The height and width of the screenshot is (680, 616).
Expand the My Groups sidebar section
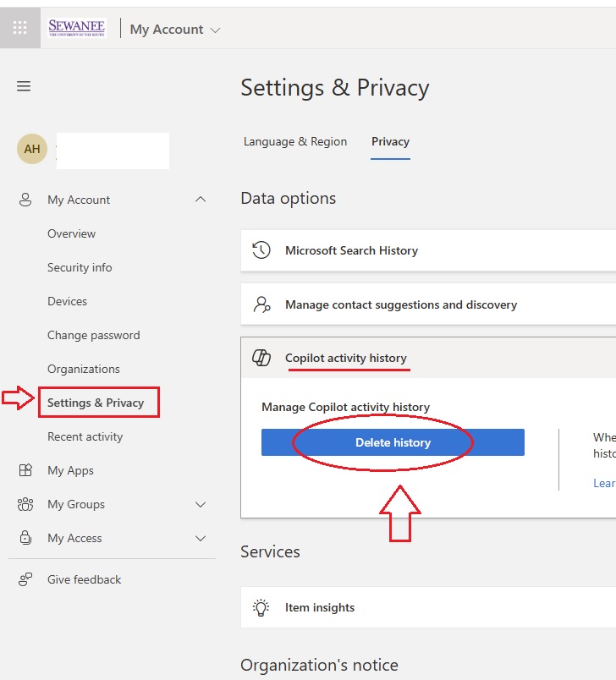(201, 504)
